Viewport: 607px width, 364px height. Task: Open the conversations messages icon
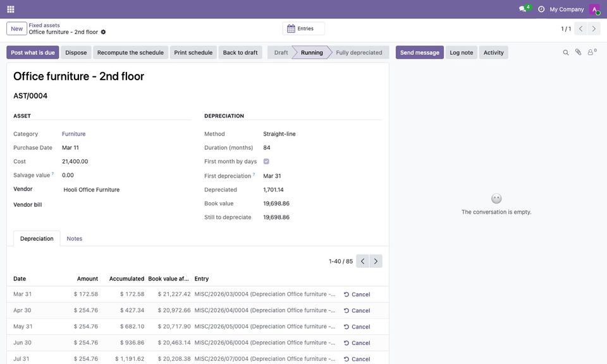tap(524, 8)
